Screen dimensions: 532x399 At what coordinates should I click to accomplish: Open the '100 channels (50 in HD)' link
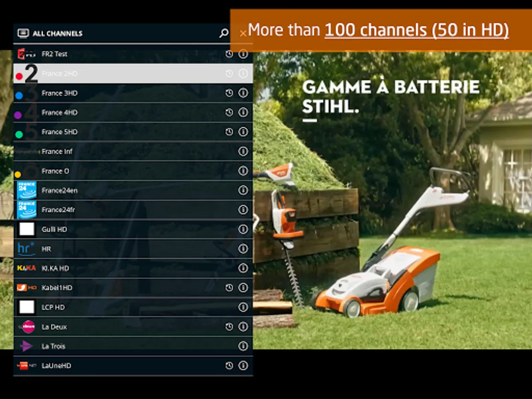point(417,30)
